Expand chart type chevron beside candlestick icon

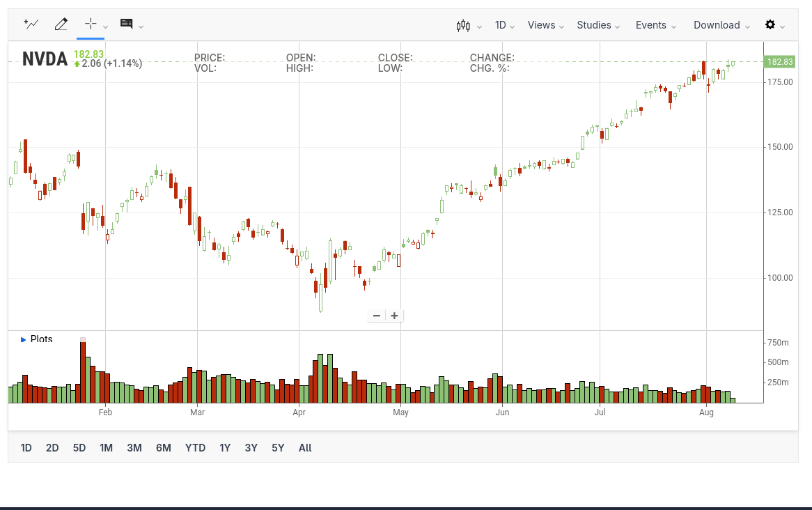480,27
